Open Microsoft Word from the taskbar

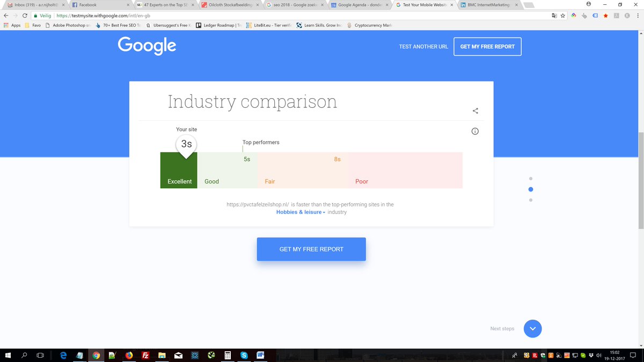click(260, 355)
